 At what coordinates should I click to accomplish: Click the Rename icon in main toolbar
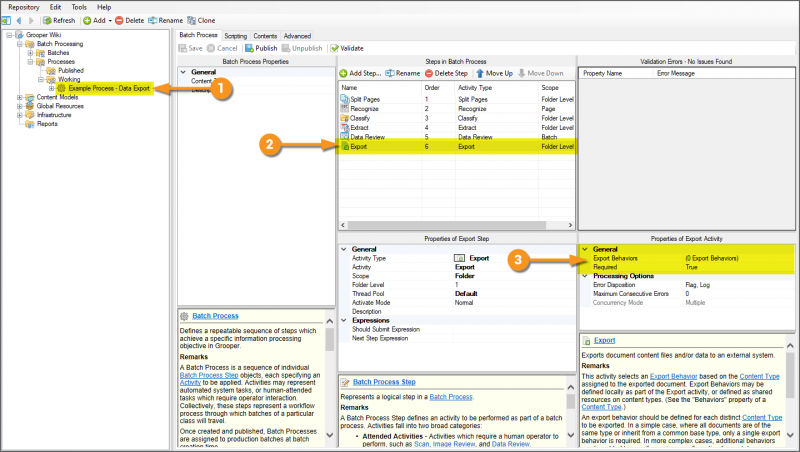point(153,20)
